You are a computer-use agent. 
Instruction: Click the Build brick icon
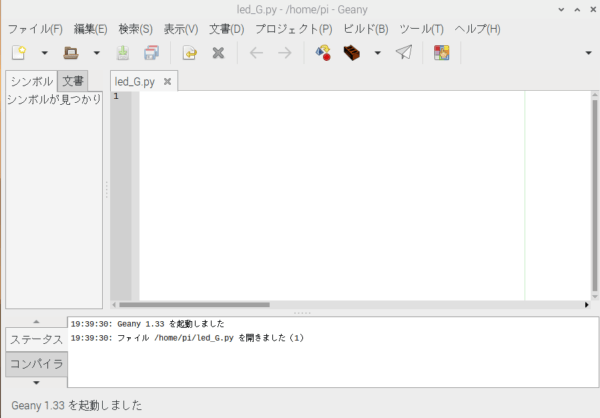[x=352, y=53]
